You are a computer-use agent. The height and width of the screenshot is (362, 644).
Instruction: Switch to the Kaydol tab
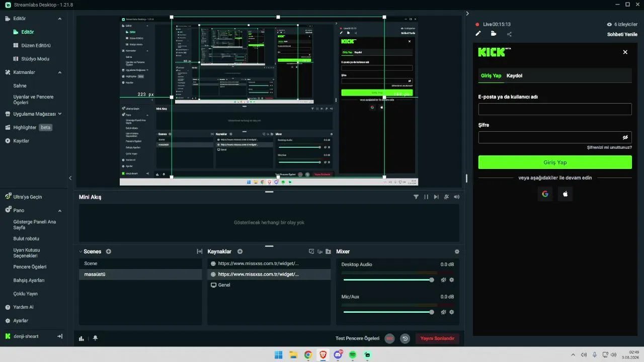point(514,76)
